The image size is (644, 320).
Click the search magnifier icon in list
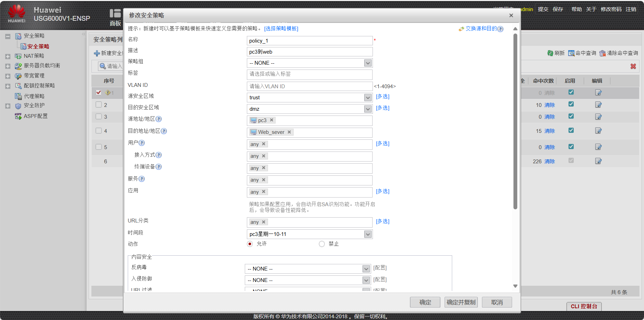click(x=102, y=66)
